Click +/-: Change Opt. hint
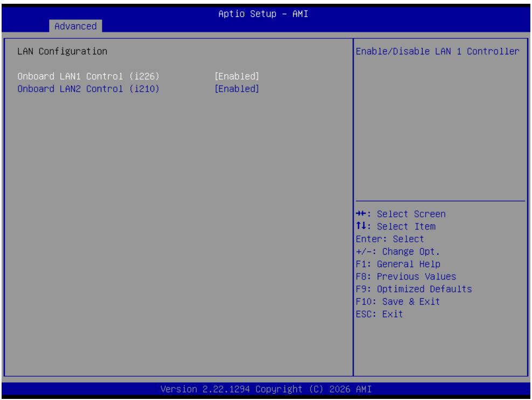This screenshot has width=532, height=400. [398, 251]
